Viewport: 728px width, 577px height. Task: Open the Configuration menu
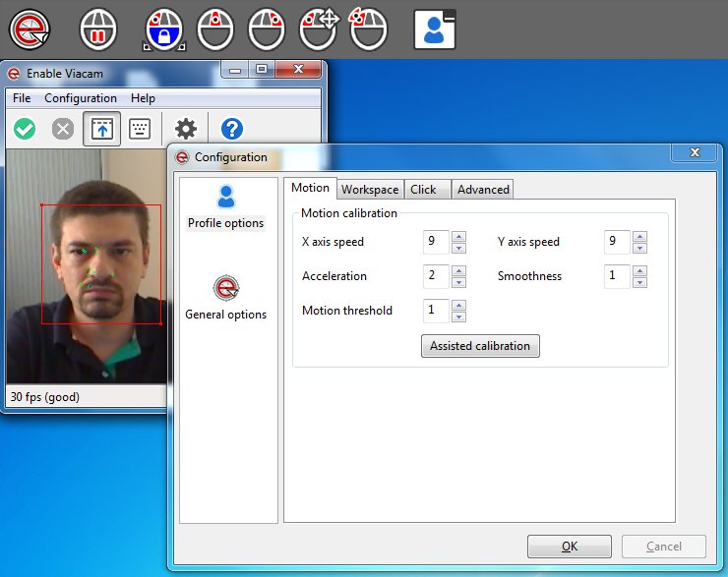81,98
